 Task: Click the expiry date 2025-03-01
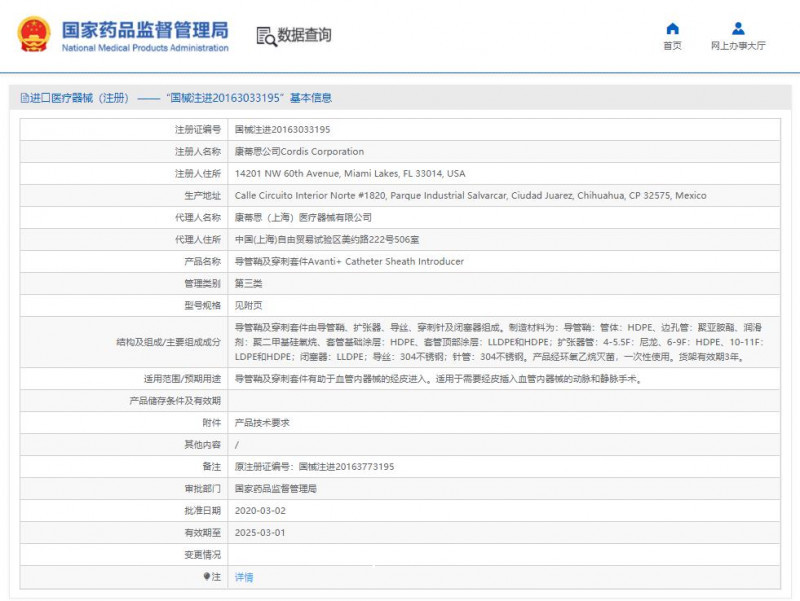tap(260, 532)
